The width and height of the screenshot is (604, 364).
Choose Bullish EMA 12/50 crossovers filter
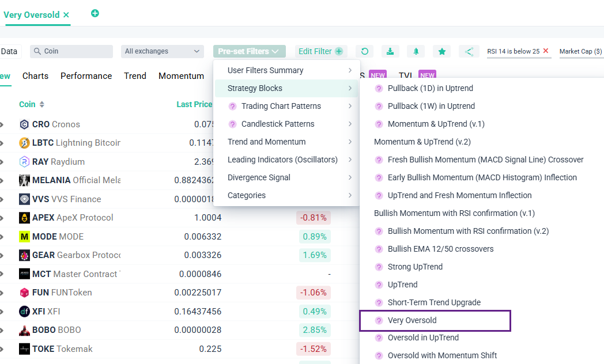pyautogui.click(x=440, y=249)
